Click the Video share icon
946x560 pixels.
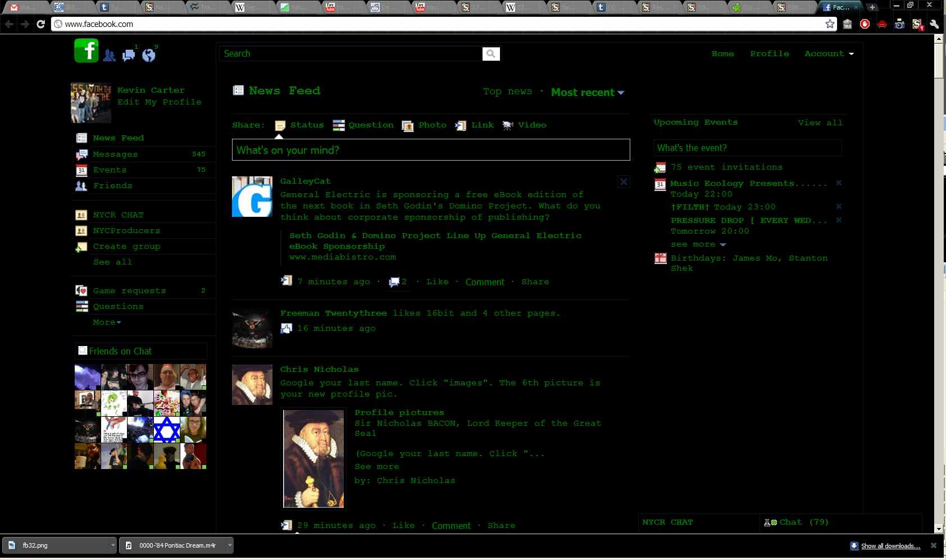click(508, 125)
